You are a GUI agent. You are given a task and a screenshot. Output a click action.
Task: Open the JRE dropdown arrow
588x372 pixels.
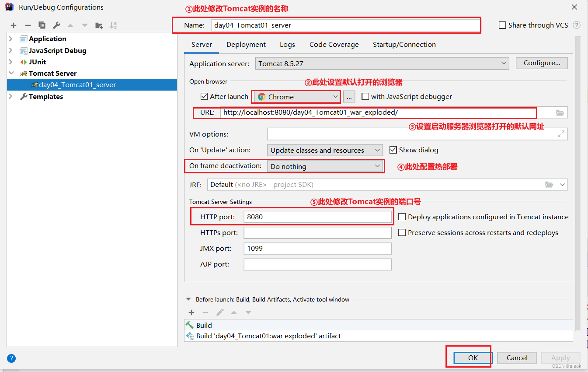562,185
